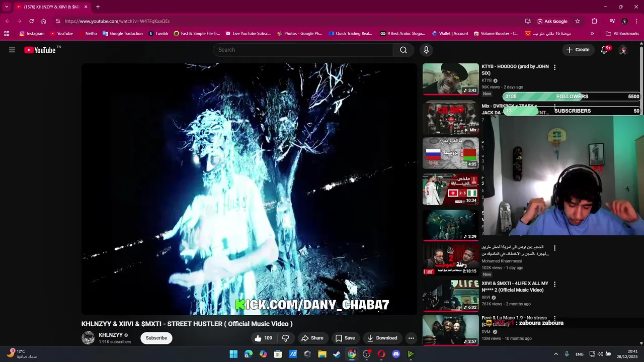
Task: Open the YouTube guide hamburger menu
Action: tap(12, 50)
